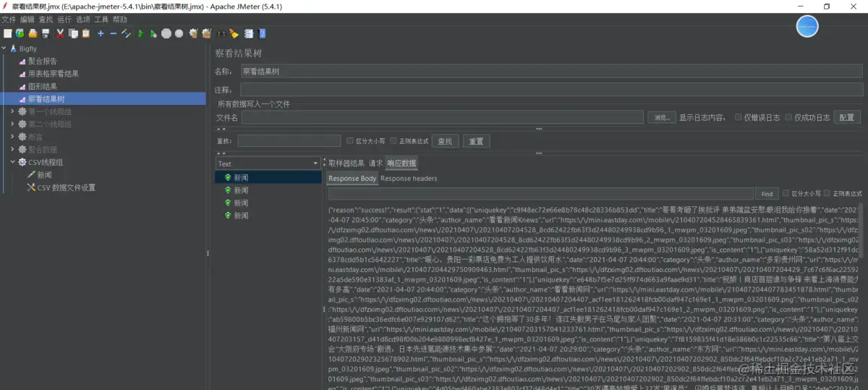Paste using the clipboard toolbar icon
Screen dimensions: 868x390
coord(85,33)
